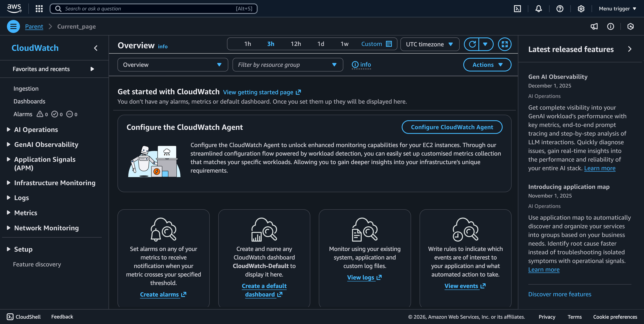
Task: Select the 12h time range
Action: [296, 44]
